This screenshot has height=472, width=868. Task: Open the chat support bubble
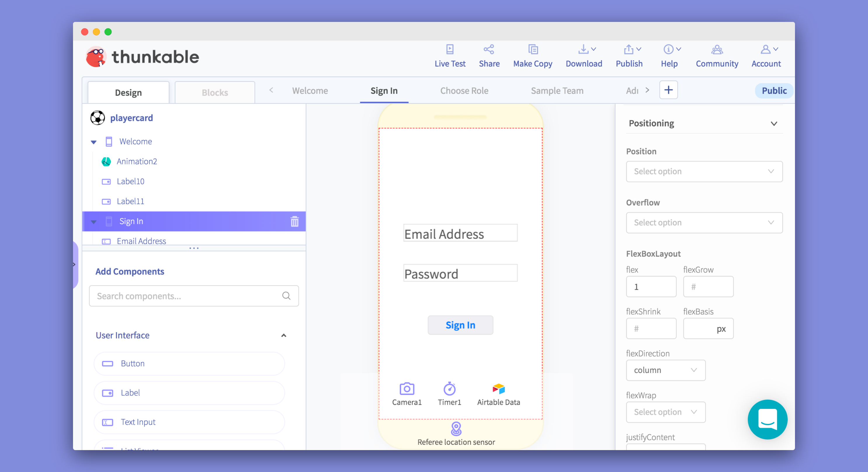point(767,419)
